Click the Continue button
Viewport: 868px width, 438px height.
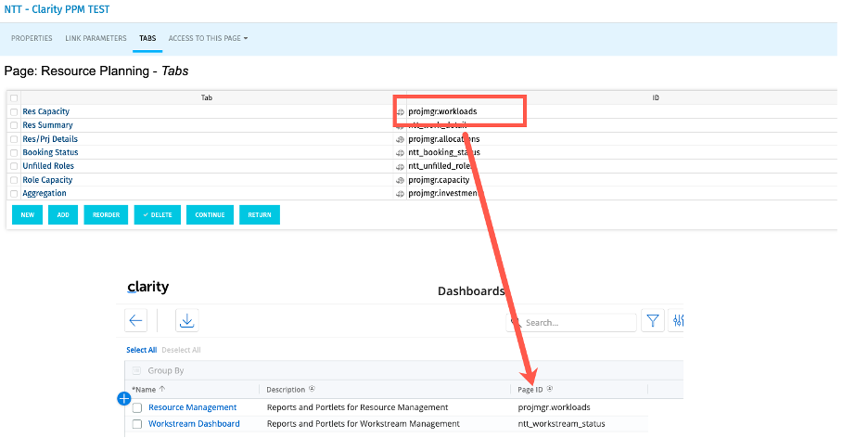point(210,215)
